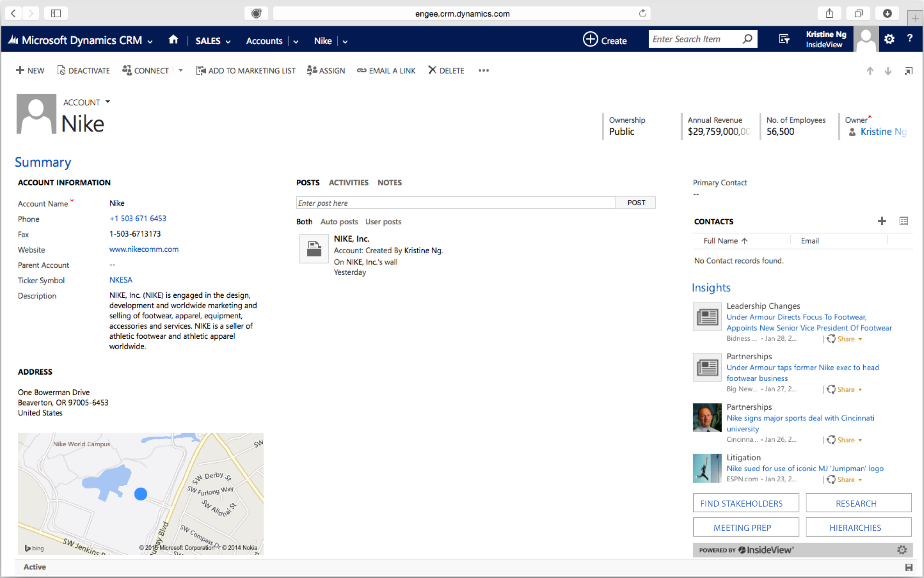Click the user profile avatar
The width and height of the screenshot is (924, 578).
[866, 39]
